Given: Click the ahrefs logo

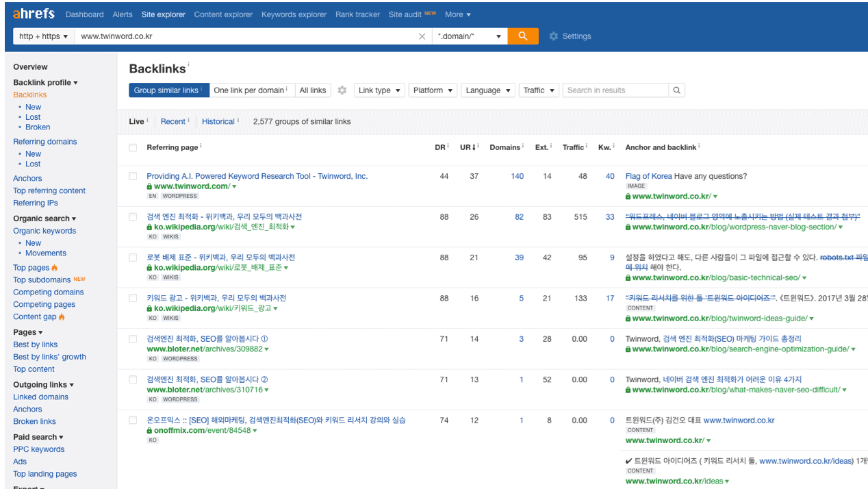Looking at the screenshot, I should (35, 14).
